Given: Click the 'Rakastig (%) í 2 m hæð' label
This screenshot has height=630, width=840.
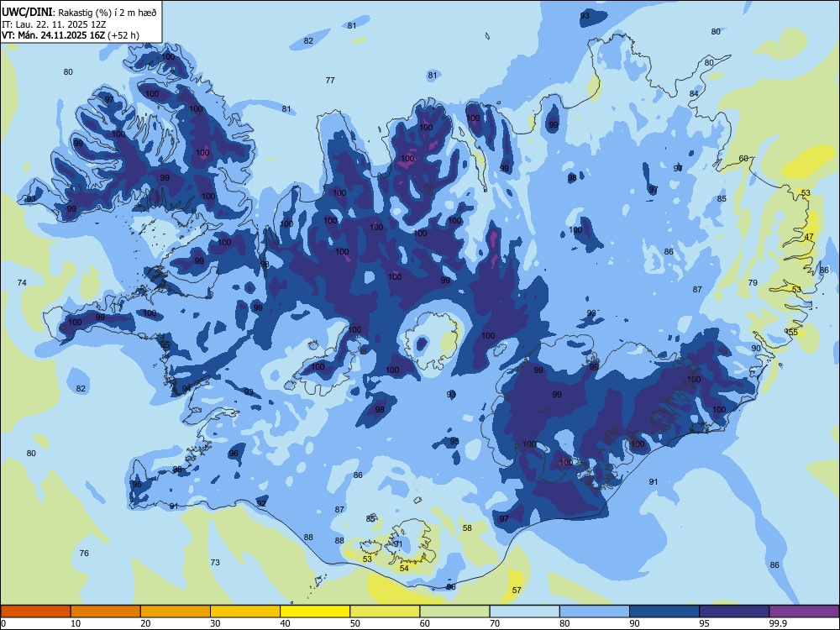Looking at the screenshot, I should [x=108, y=13].
